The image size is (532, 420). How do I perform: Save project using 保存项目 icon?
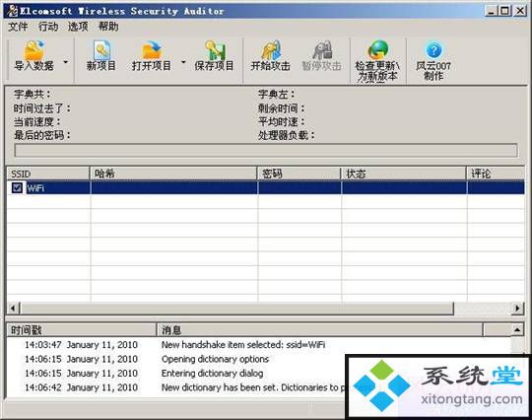[x=214, y=56]
